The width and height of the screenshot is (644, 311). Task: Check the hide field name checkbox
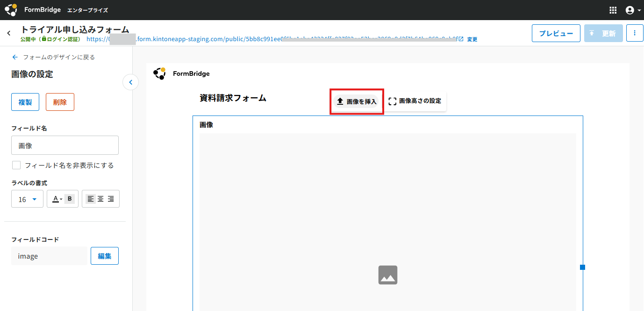click(x=16, y=165)
